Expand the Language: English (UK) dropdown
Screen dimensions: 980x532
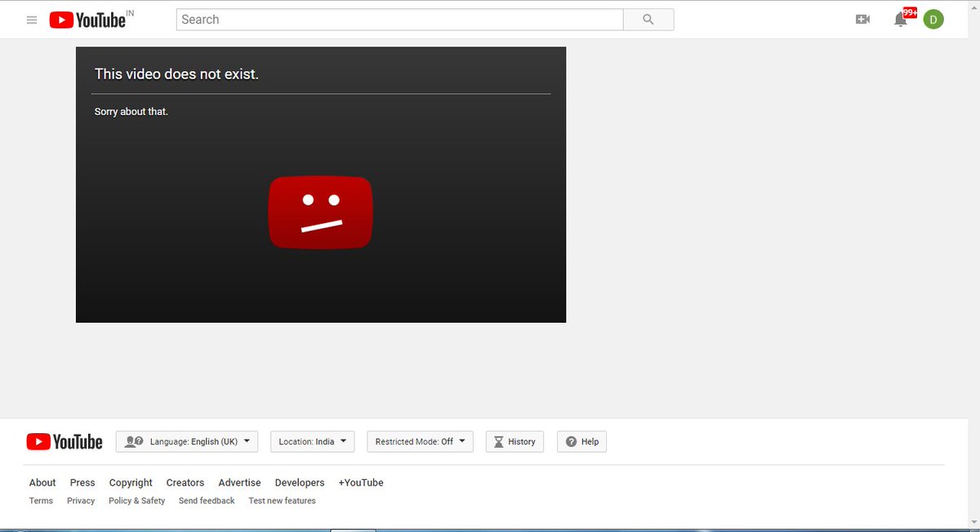tap(187, 441)
